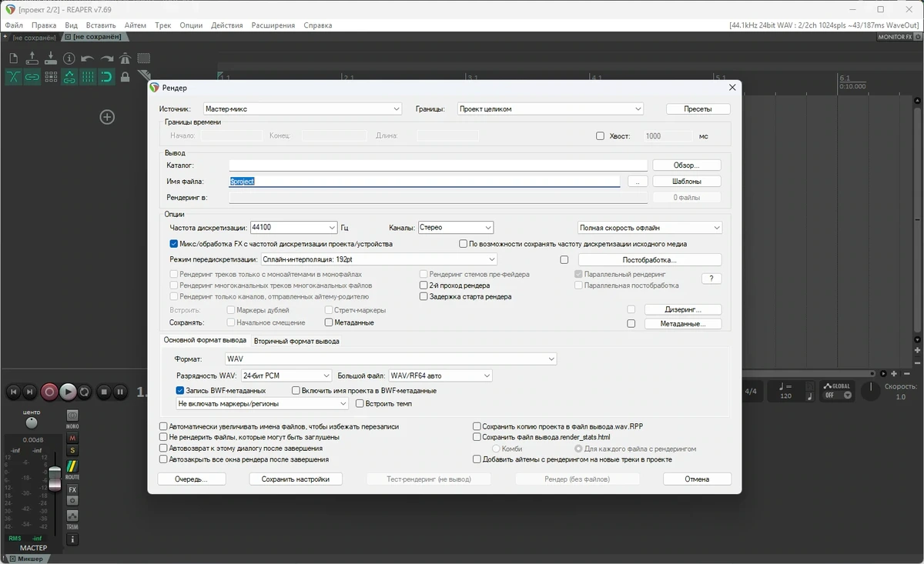Check Автоматически увеличивать имена файлов option
Image resolution: width=924 pixels, height=564 pixels.
click(x=163, y=426)
